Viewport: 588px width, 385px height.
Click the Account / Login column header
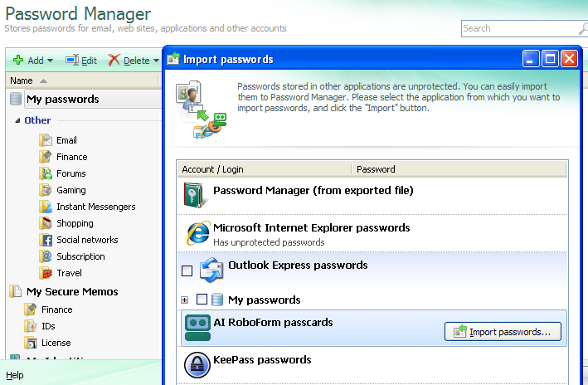(x=264, y=169)
